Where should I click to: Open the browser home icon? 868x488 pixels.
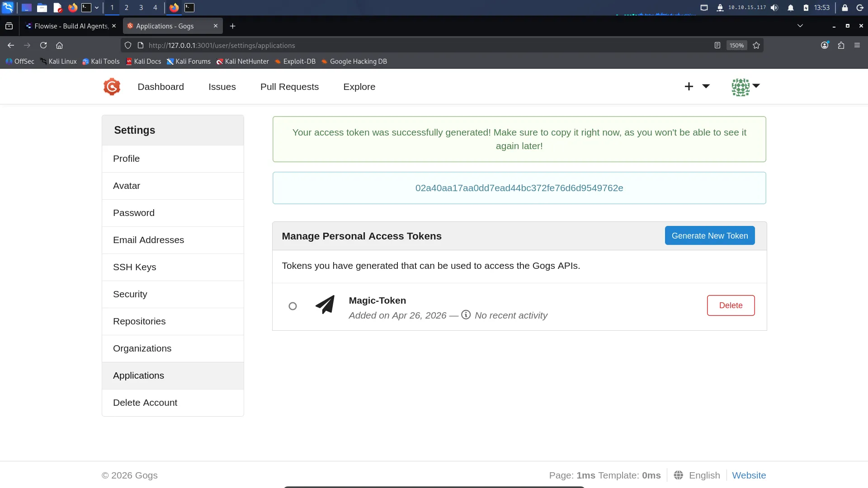(59, 45)
